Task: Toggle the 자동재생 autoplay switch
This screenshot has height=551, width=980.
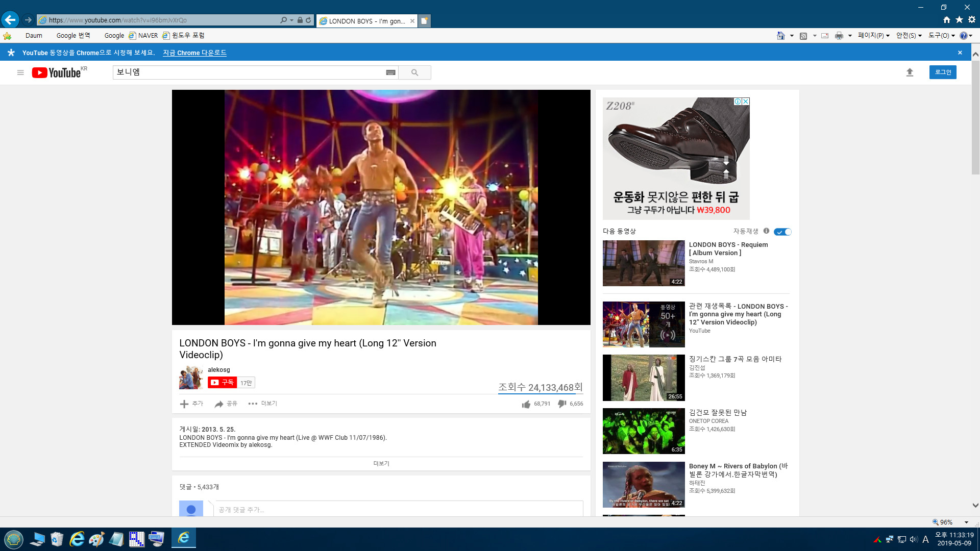Action: (782, 232)
